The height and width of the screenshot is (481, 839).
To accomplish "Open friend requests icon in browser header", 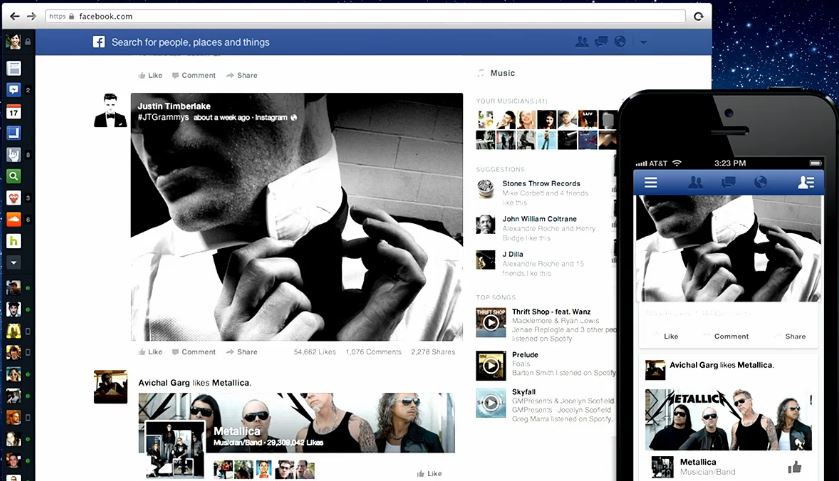I will pyautogui.click(x=582, y=42).
